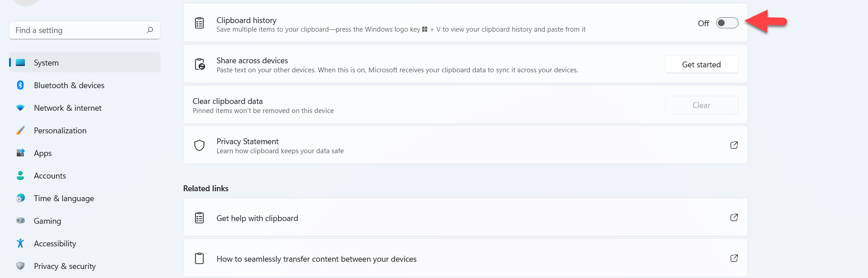Click the Privacy & security shield icon
This screenshot has width=868, height=278.
[x=20, y=266]
